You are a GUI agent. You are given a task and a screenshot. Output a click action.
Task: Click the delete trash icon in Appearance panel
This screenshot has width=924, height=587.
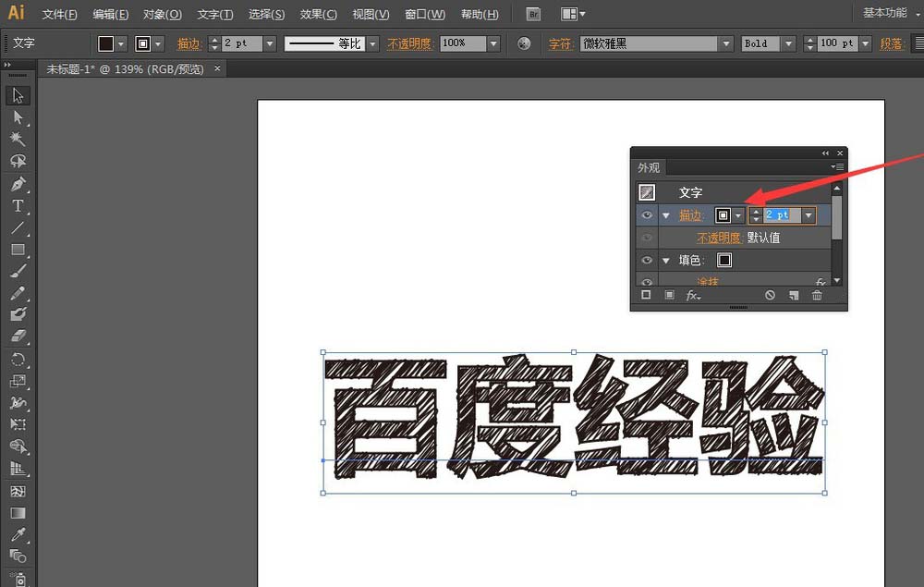pyautogui.click(x=817, y=295)
